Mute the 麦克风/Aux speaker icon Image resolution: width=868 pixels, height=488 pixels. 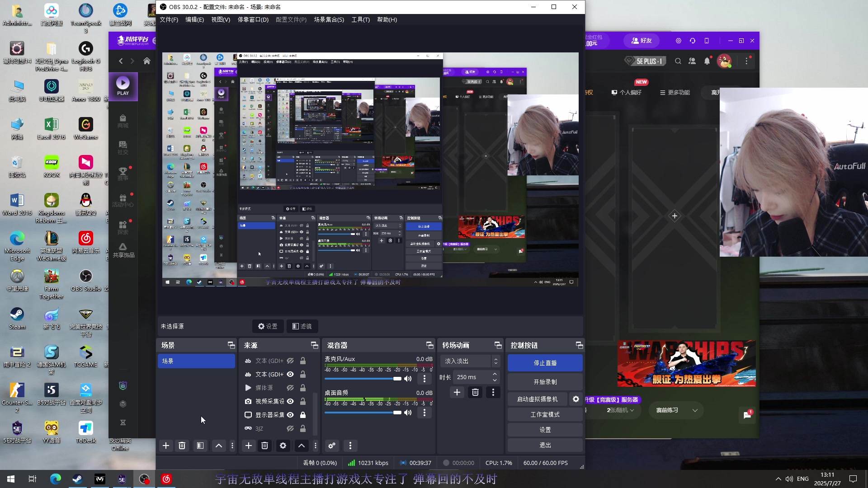(408, 379)
